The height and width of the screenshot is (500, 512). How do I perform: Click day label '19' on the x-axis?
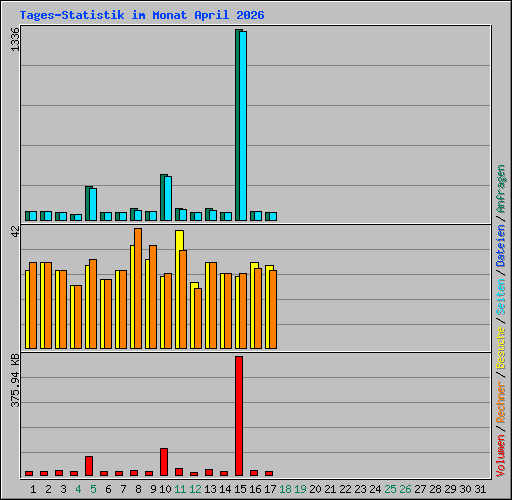click(x=300, y=489)
